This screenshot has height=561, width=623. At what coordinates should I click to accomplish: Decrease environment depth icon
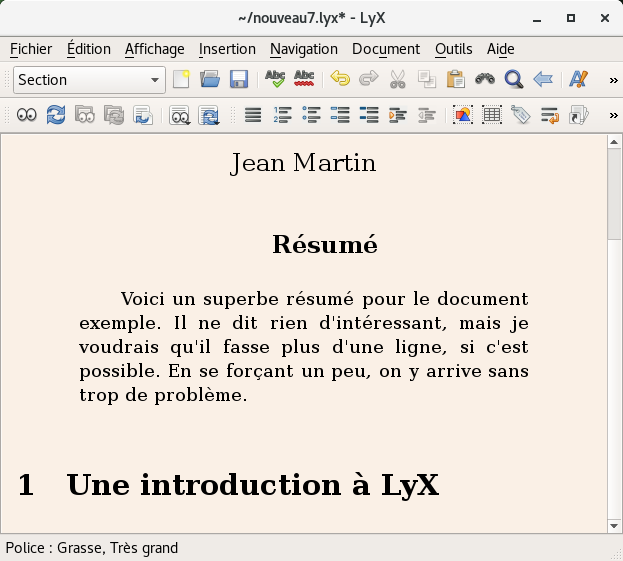[427, 115]
